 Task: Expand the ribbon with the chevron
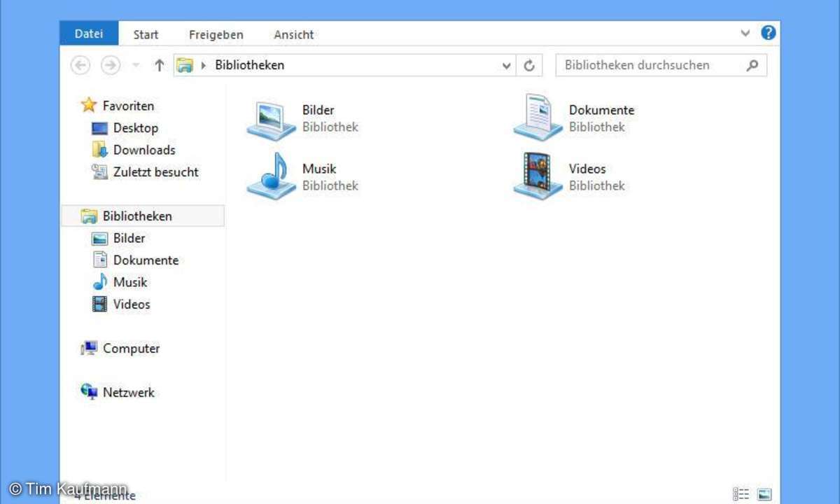[745, 33]
